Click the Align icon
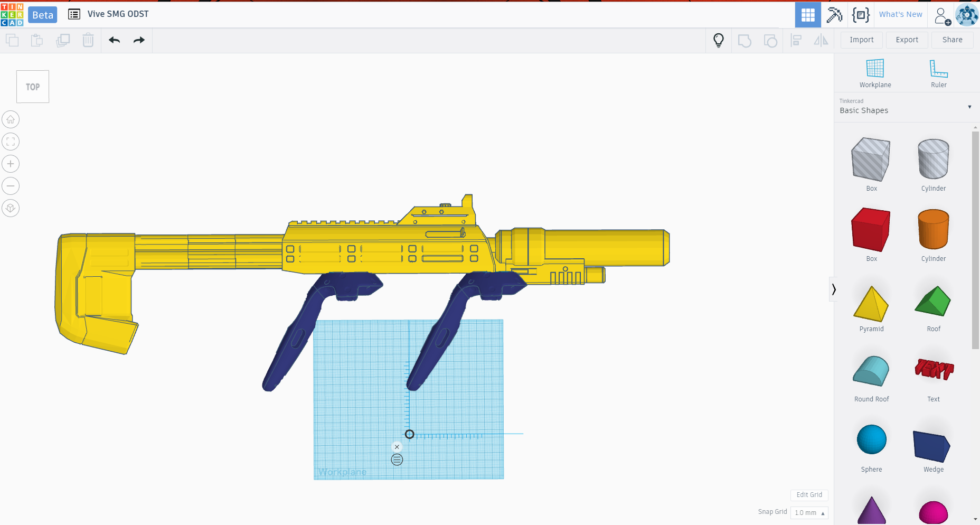980x525 pixels. (x=796, y=40)
